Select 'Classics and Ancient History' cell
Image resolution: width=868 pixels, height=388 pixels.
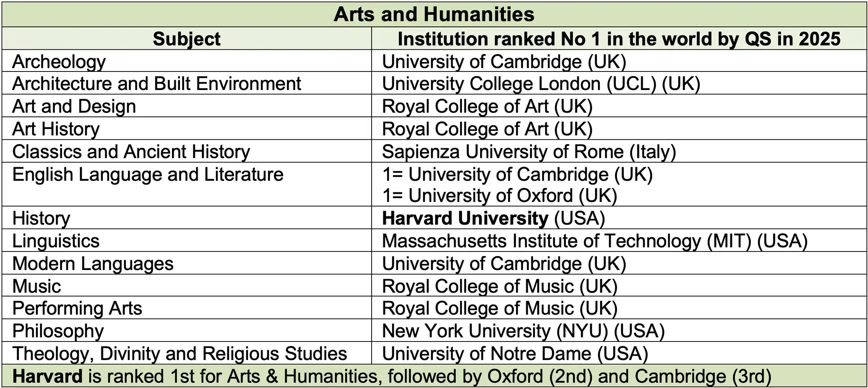[x=131, y=152]
